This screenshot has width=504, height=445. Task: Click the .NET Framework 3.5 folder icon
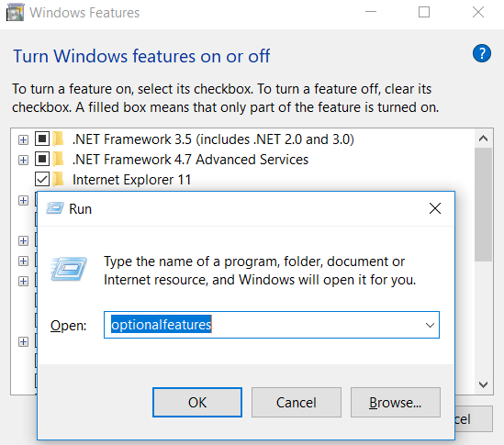pyautogui.click(x=58, y=139)
